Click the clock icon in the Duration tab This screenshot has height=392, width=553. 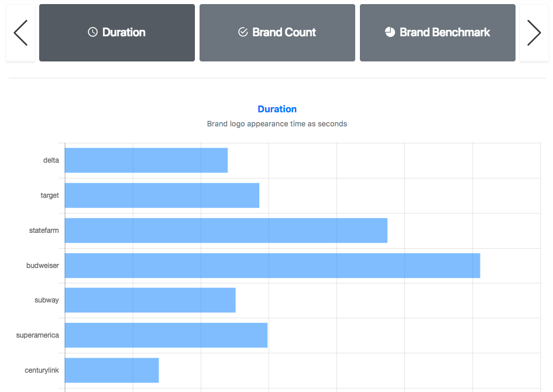point(93,32)
